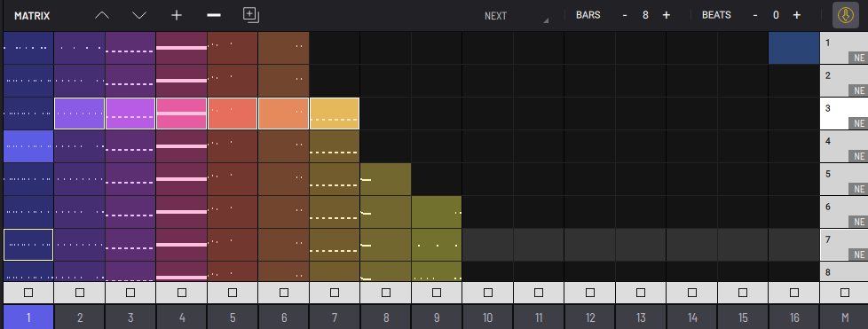Increase the BEATS value with plus
Viewport: 868px width, 329px height.
797,15
